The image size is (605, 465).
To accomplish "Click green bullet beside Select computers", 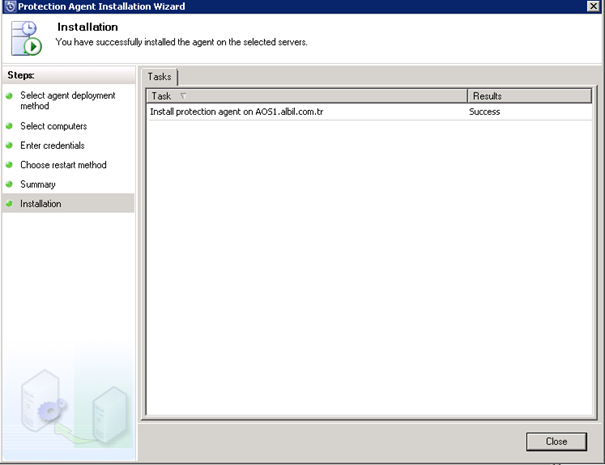I will pos(9,126).
